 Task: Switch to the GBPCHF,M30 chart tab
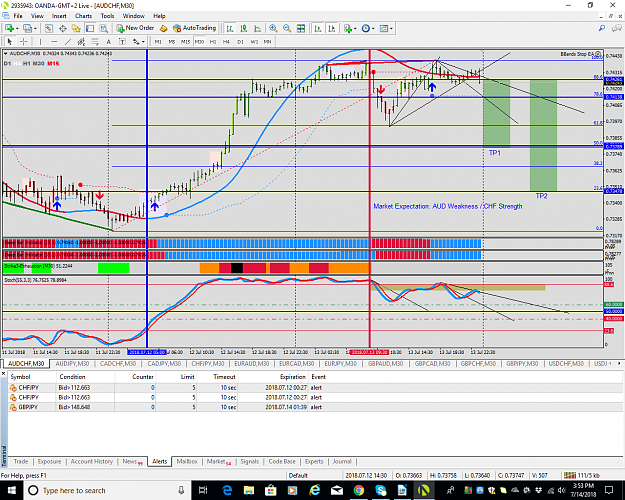click(x=478, y=364)
